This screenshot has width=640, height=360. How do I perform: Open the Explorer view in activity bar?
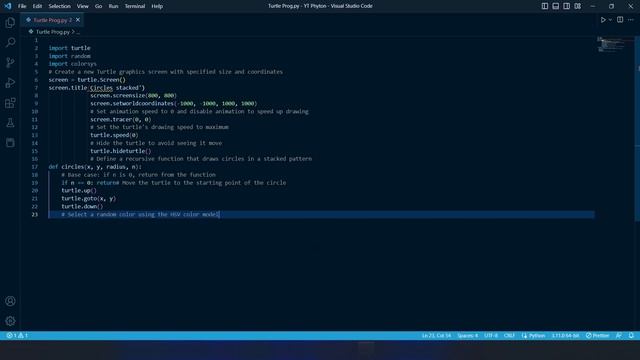[10, 22]
